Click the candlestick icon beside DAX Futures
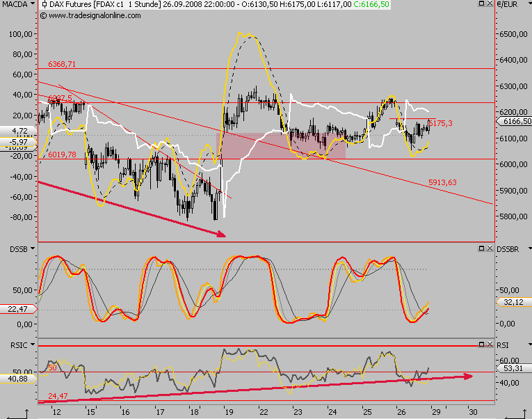The height and width of the screenshot is (419, 532). click(45, 4)
